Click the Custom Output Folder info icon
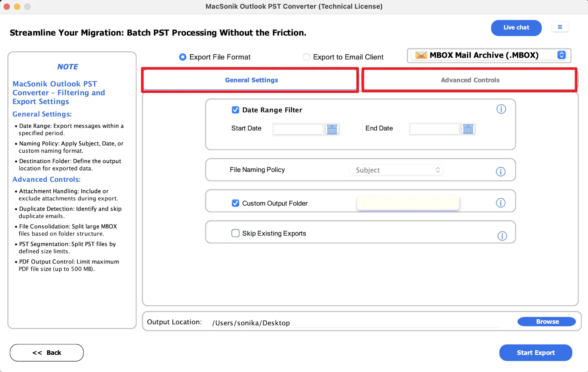588x372 pixels. [501, 203]
